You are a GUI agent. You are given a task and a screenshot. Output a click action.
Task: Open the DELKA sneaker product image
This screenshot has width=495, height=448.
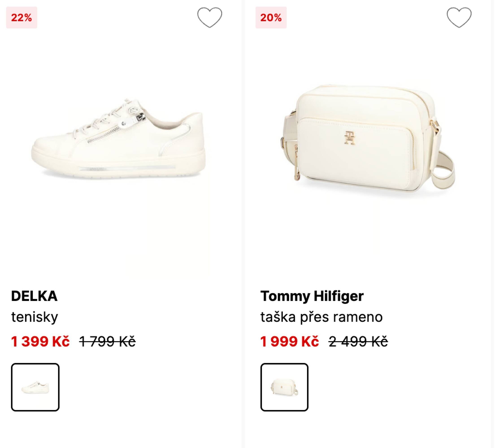click(118, 140)
